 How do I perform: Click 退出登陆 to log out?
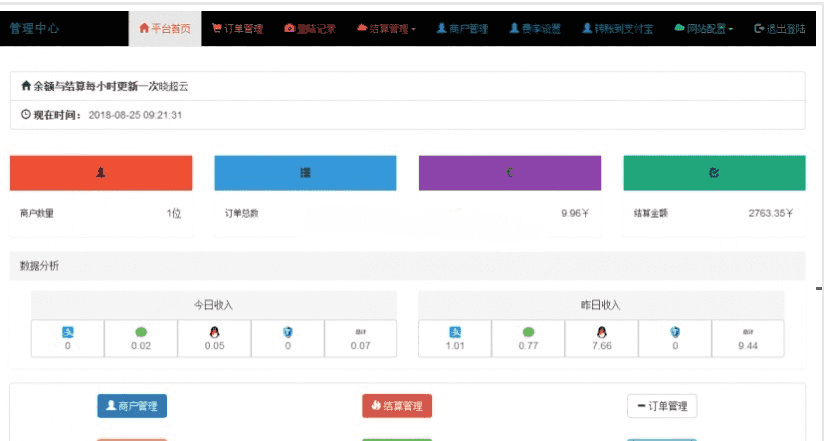tap(779, 28)
